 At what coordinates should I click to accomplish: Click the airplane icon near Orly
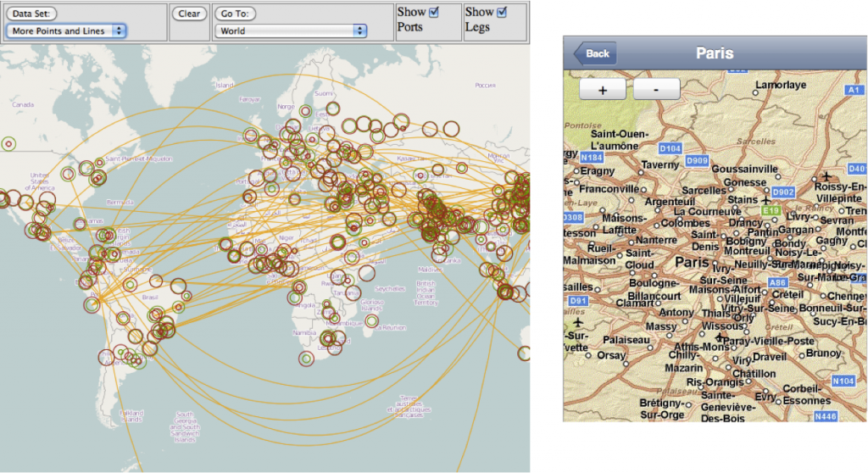(x=719, y=338)
